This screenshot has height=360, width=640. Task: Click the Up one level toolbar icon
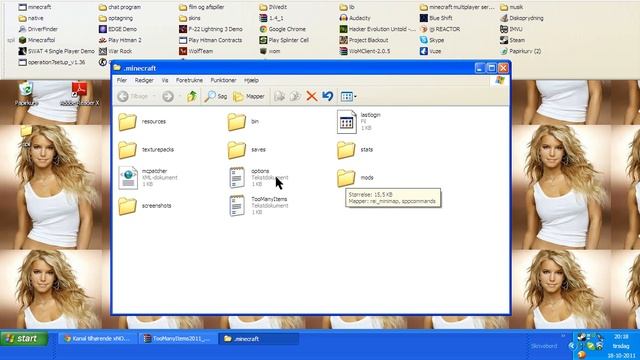(x=192, y=96)
